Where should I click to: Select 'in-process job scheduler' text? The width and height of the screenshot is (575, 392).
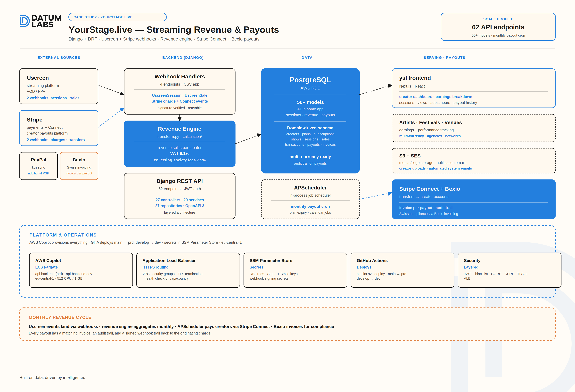310,195
